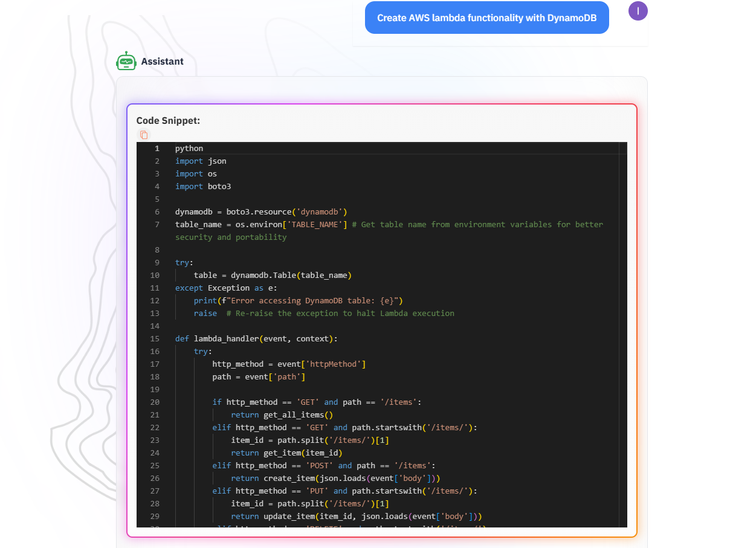Viewport: 756px width, 548px height.
Task: Click the dynamodb.Table(table_name) line
Action: [x=273, y=276]
